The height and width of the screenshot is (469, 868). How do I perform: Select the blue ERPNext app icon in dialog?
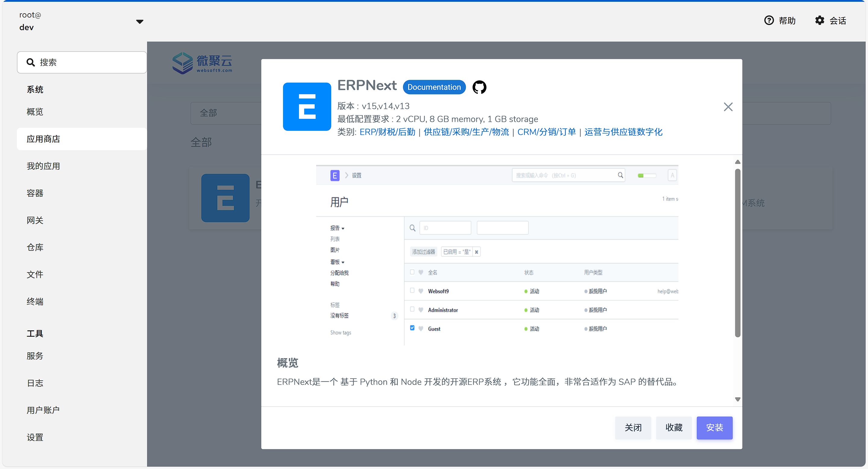307,107
